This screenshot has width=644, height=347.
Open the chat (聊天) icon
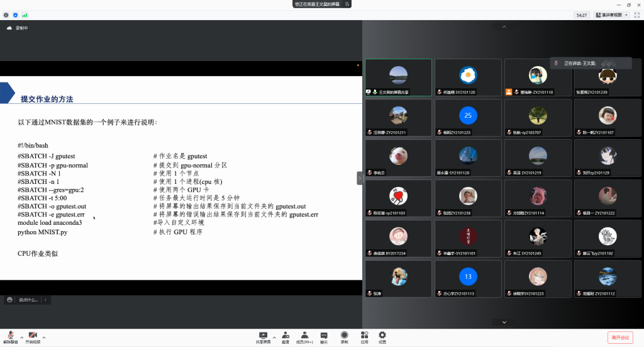324,337
